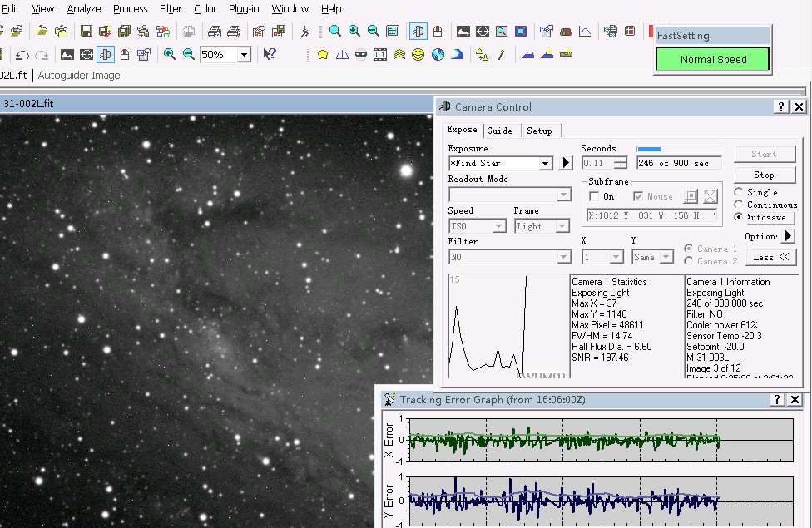Click the blue square on dark frame icon

[521, 31]
